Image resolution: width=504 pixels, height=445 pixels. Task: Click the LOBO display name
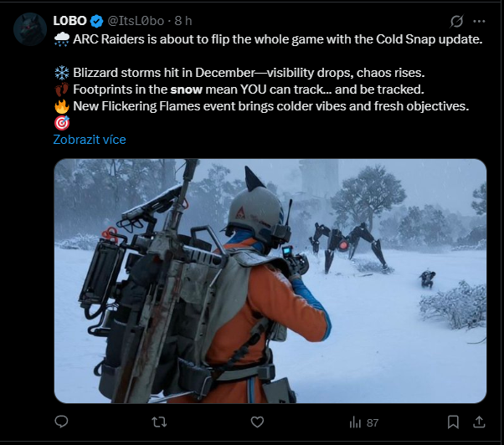point(69,21)
